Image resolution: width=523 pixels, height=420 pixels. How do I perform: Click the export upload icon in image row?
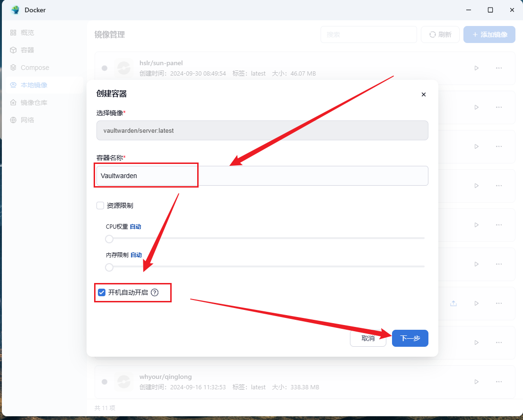click(453, 303)
